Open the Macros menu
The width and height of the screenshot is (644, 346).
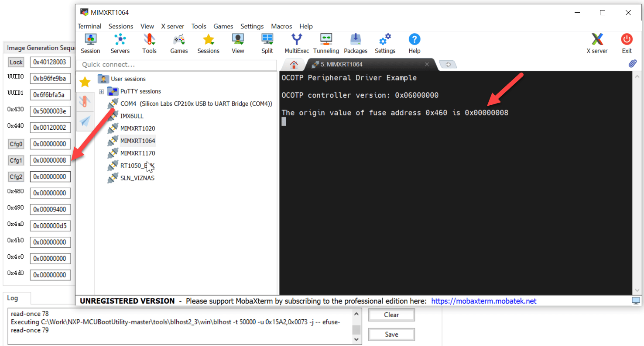(281, 26)
